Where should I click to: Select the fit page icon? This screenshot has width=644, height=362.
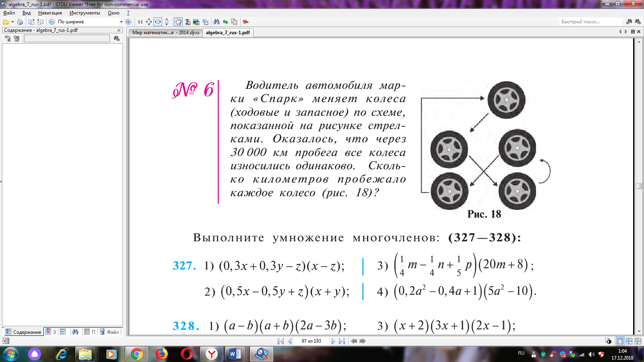coord(149,22)
